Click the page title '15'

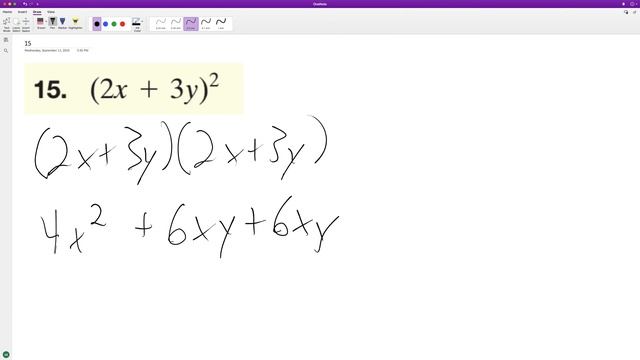coord(28,43)
